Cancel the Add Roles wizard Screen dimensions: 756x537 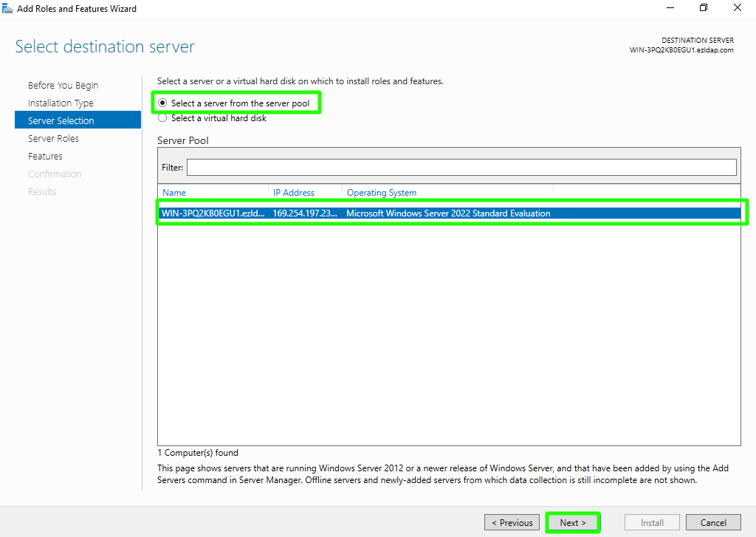[x=712, y=523]
